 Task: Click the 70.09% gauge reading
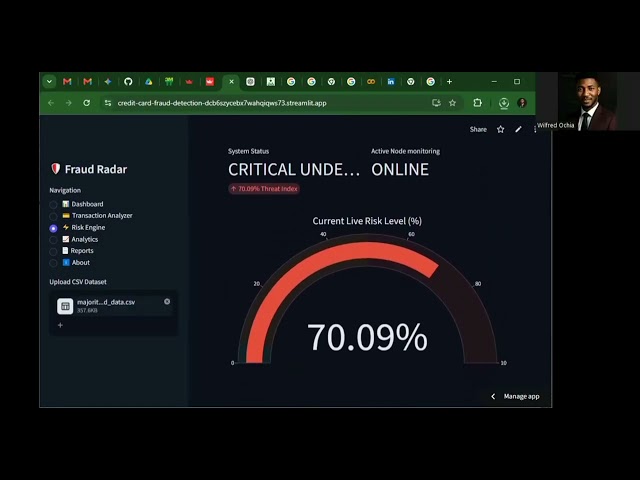point(367,337)
